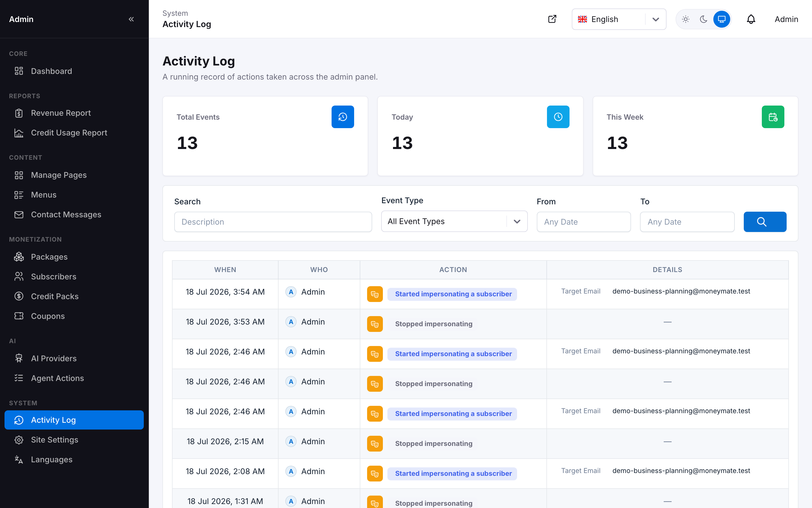
Task: Collapse the sidebar with the double-chevron icon
Action: tap(131, 19)
